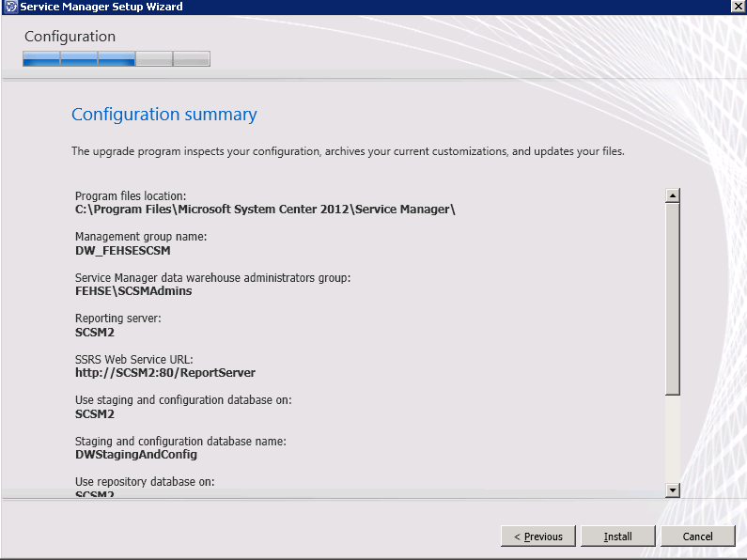The width and height of the screenshot is (747, 560).
Task: Click the summary scrollbar down arrow
Action: pos(672,490)
